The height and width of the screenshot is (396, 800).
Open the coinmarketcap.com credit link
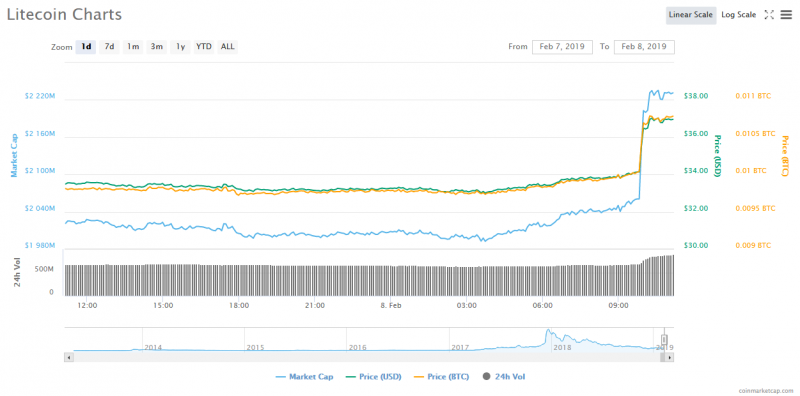point(766,391)
